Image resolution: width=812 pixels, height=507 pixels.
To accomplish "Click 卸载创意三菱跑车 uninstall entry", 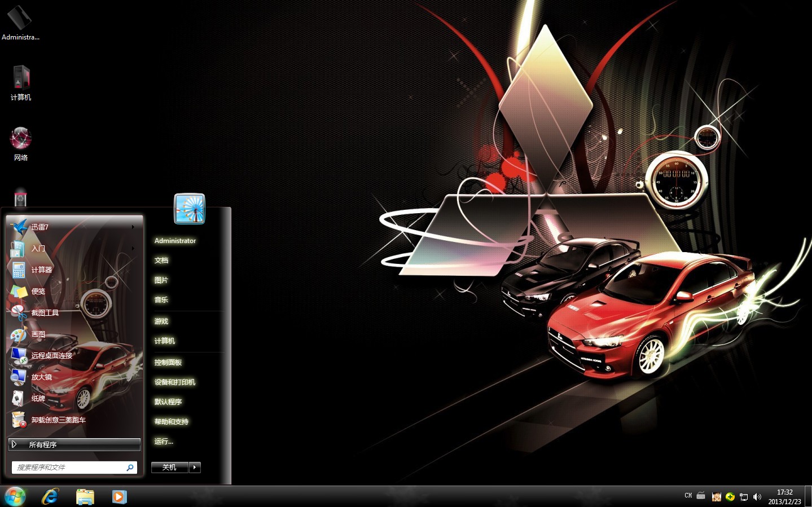I will tap(73, 420).
